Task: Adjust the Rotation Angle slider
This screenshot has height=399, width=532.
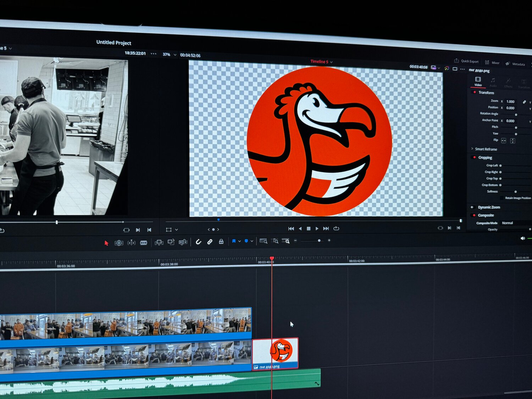Action: 516,115
